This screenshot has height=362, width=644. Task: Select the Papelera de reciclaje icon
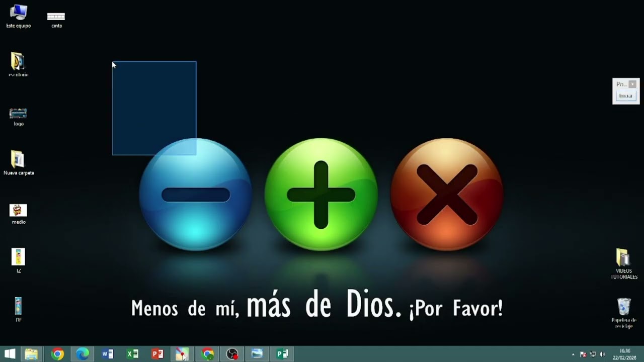[624, 313]
